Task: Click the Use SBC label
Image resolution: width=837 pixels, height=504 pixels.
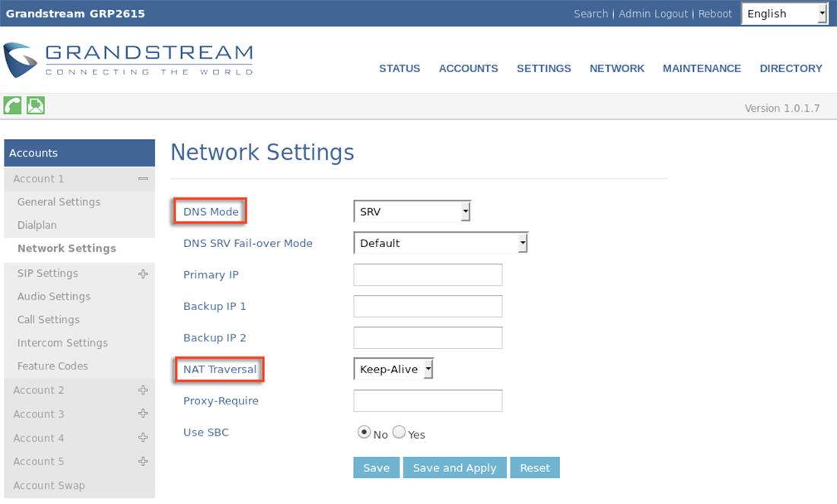Action: pos(206,432)
